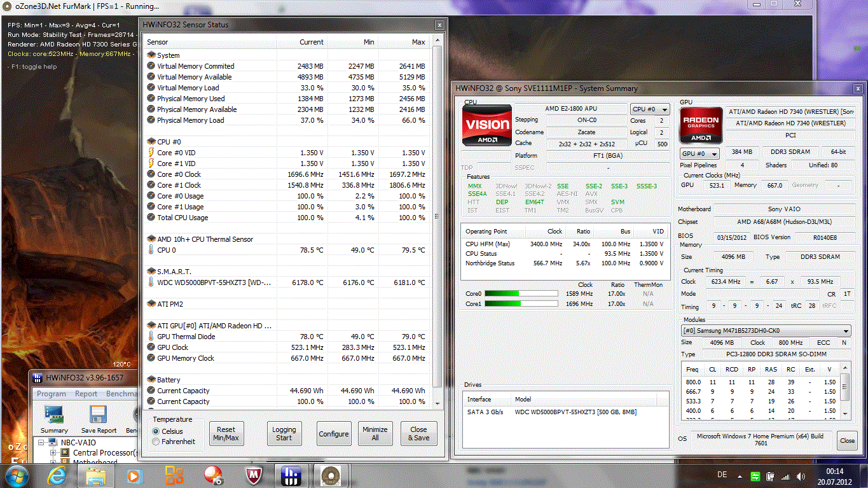Click scroll-down arrow in Sensor Status list
Screen dimensions: 868x488
pos(436,403)
